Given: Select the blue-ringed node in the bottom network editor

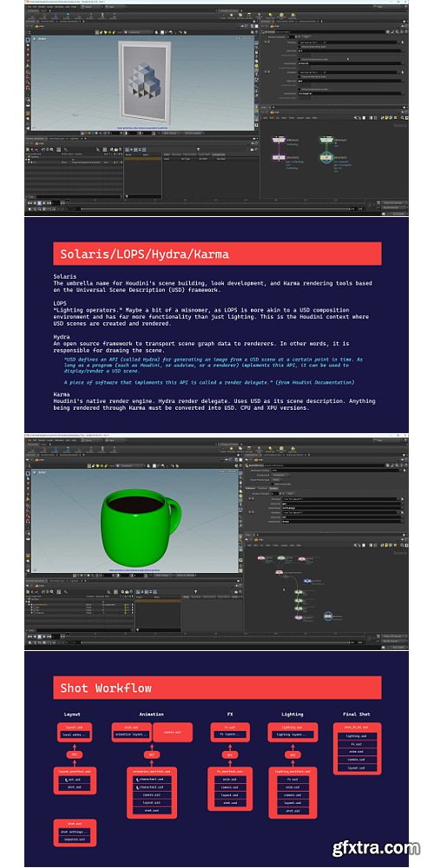Looking at the screenshot, I should tap(328, 616).
